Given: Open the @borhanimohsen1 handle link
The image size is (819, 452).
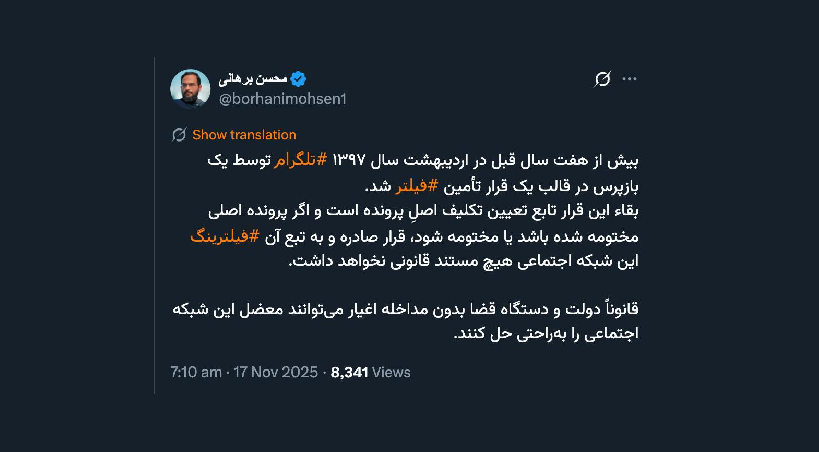Looking at the screenshot, I should pos(283,99).
